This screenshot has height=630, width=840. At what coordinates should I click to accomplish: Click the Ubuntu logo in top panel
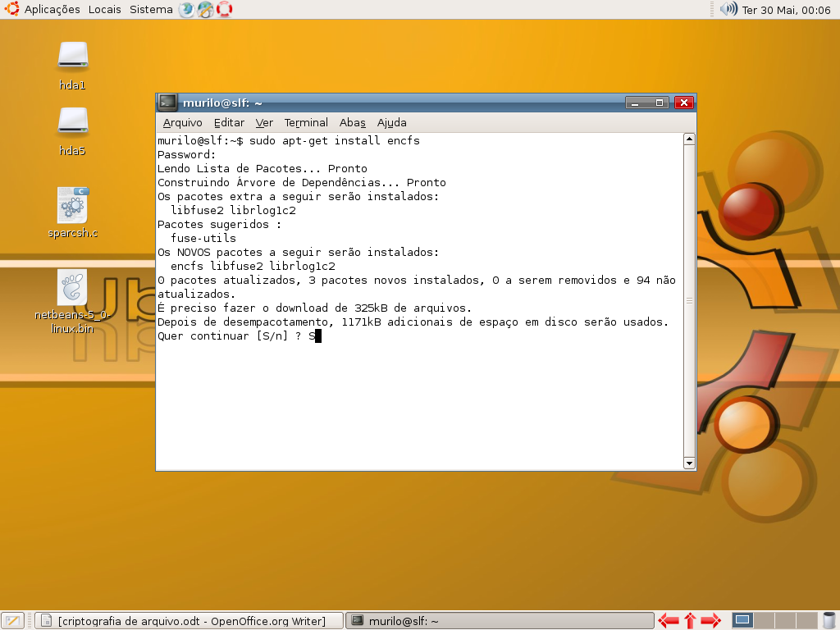[11, 9]
